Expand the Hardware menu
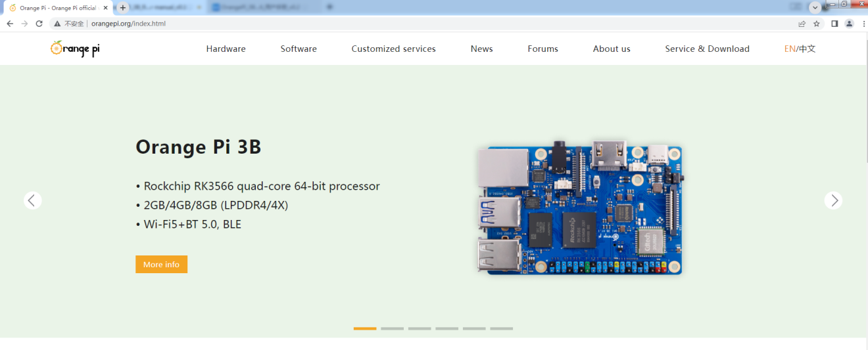Screen dimensions: 868x350 226,49
